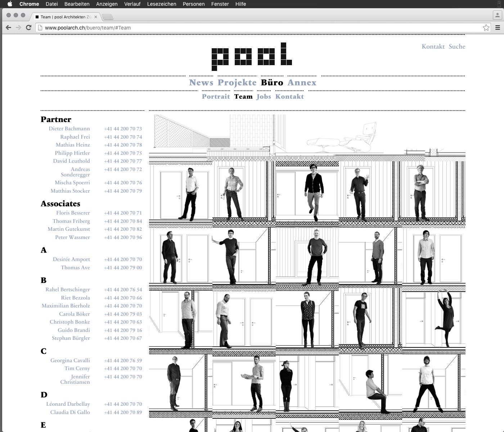Screen dimensions: 504x432
Task: Open the Chrome hamburger menu
Action: (498, 28)
